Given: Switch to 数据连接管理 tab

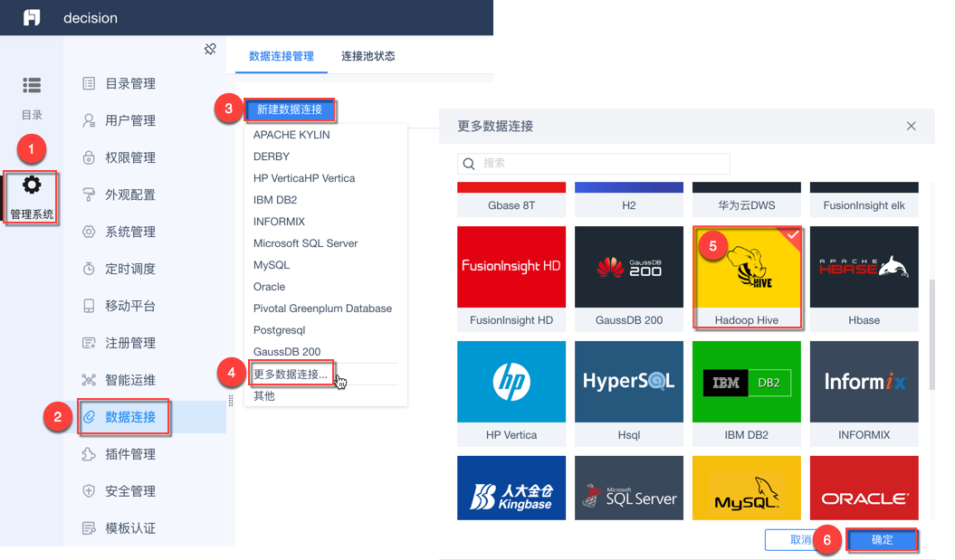Looking at the screenshot, I should click(x=282, y=56).
